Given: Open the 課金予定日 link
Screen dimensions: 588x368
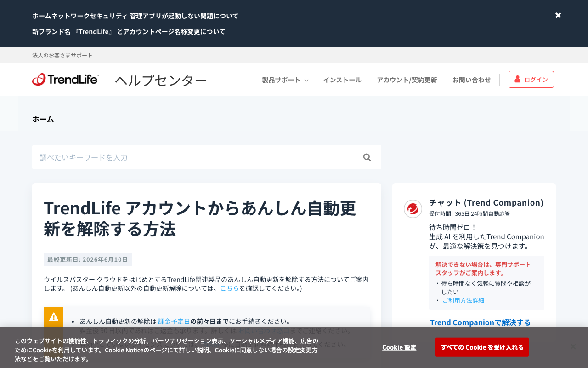Looking at the screenshot, I should [174, 321].
